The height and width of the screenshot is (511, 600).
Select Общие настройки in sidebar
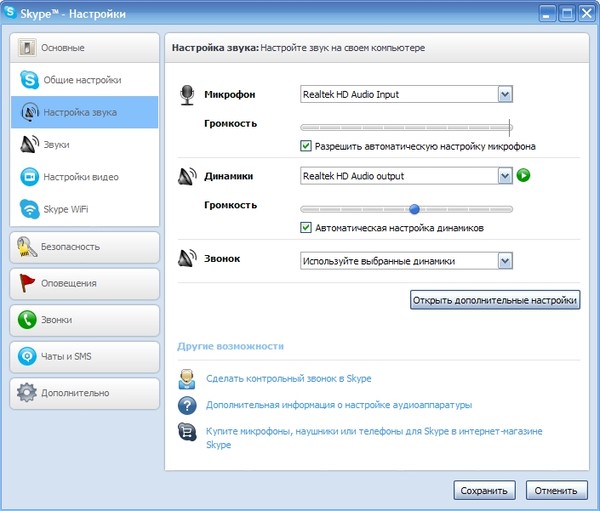click(85, 80)
